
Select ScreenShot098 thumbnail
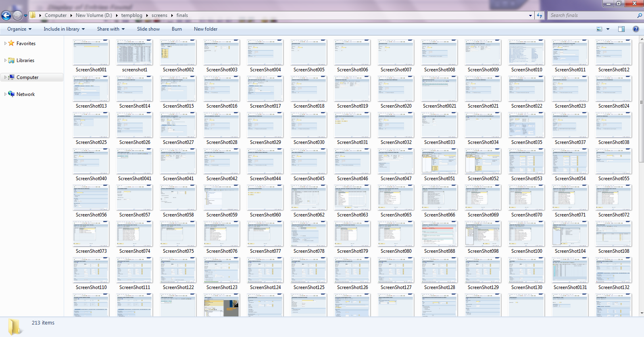483,234
